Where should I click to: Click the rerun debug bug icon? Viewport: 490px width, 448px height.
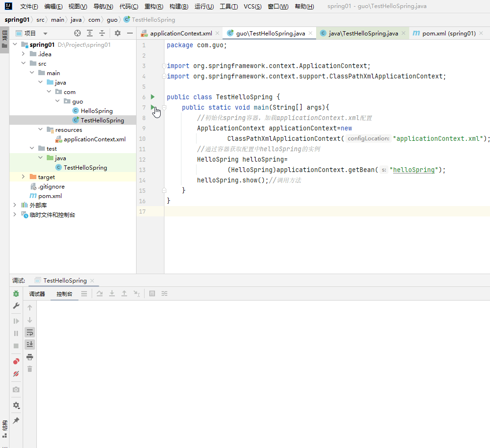click(16, 294)
